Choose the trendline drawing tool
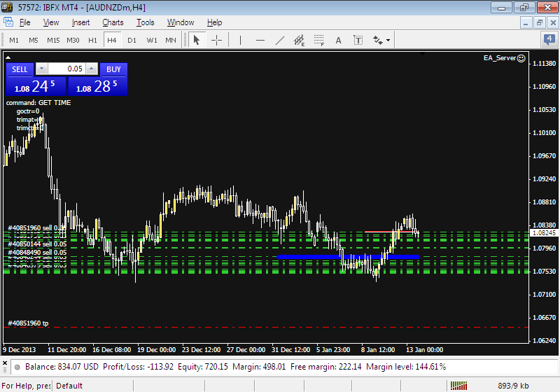 point(280,40)
